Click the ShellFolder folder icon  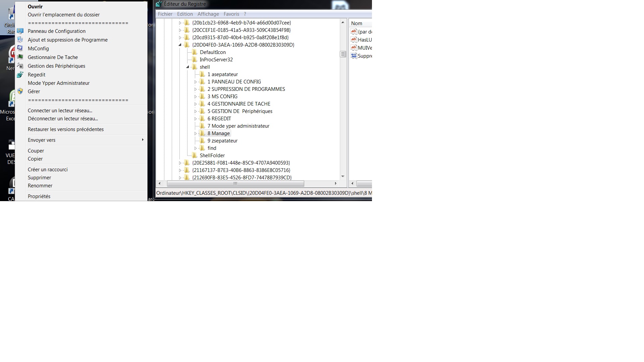195,156
